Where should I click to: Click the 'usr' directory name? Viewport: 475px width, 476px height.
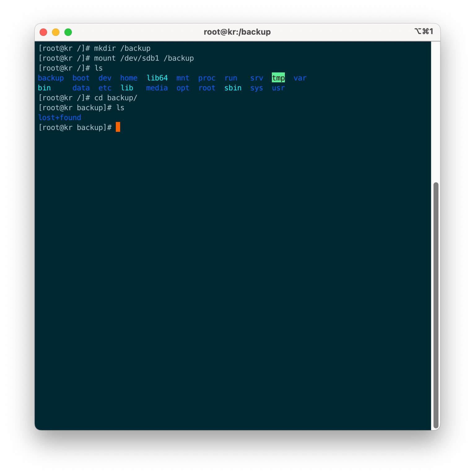[278, 88]
